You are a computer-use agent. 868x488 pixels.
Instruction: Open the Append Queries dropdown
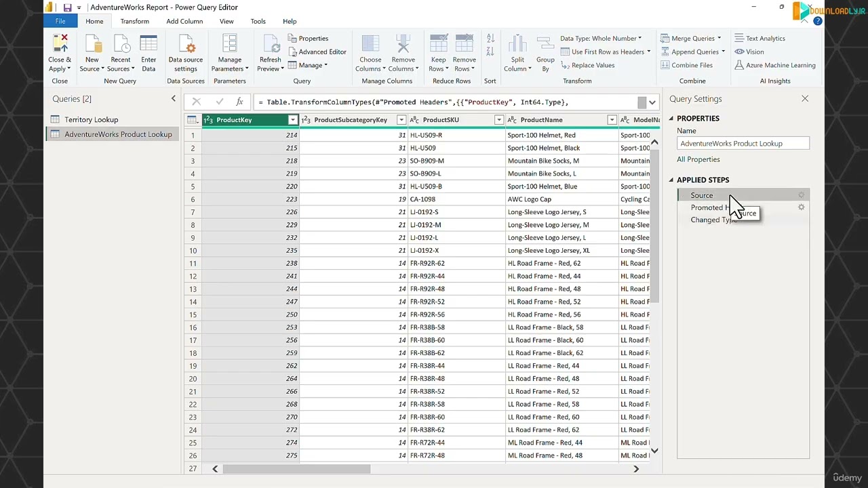(x=693, y=52)
